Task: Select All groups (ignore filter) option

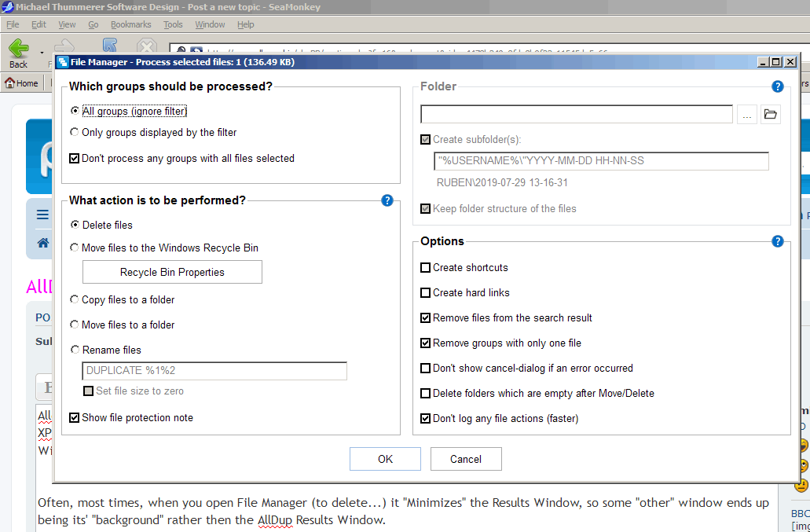Action: point(75,112)
